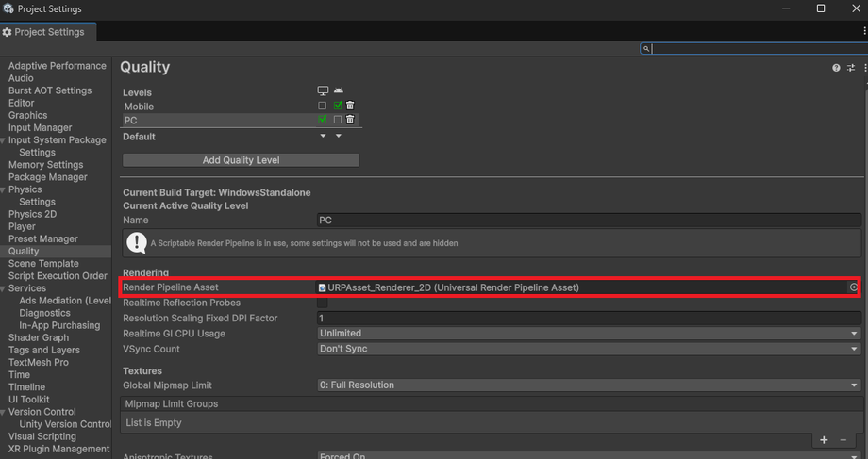This screenshot has width=868, height=459.
Task: Collapse Input System Package tree node
Action: pos(4,140)
